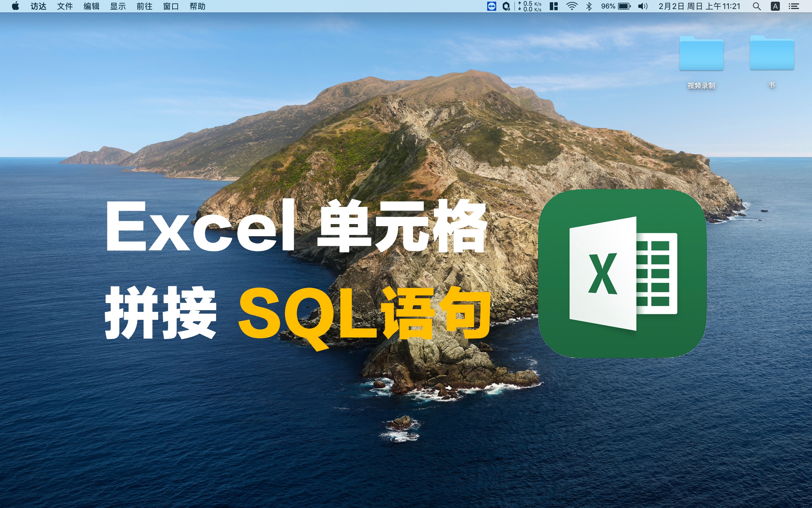Select the 书 folder on desktop

click(x=772, y=62)
